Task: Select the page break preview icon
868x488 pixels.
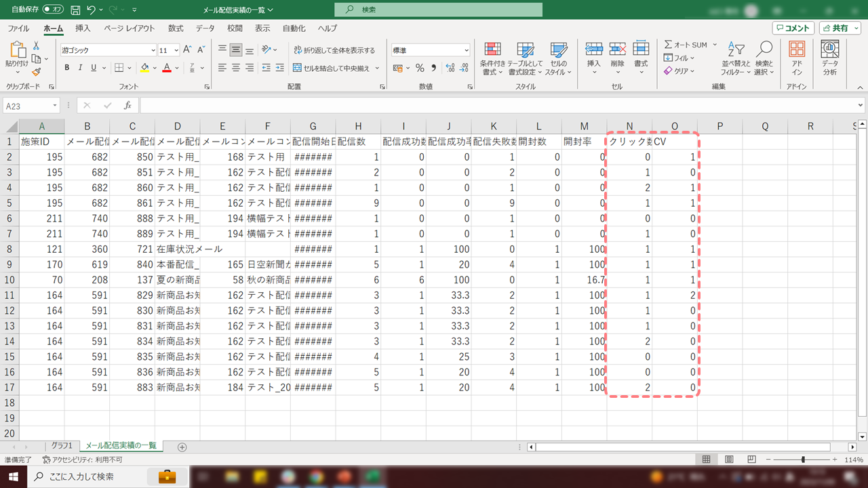Action: click(751, 460)
